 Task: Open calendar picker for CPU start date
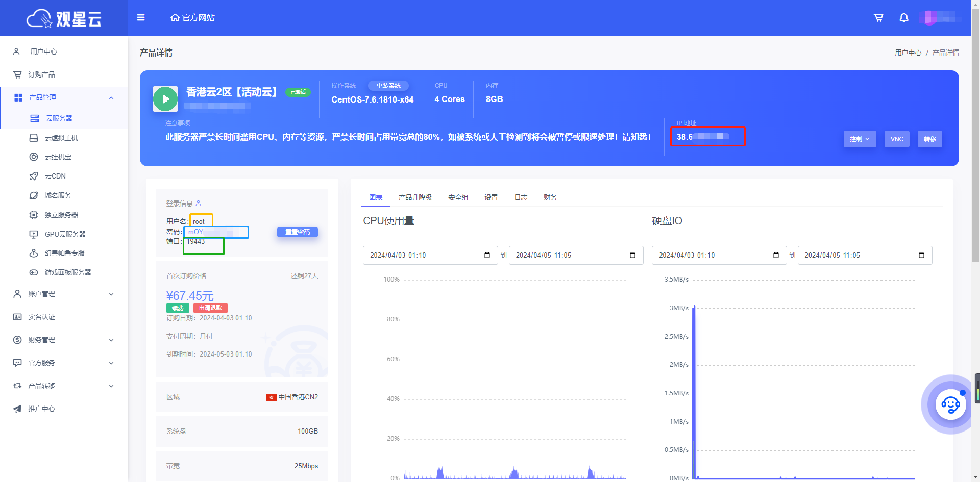pos(487,255)
